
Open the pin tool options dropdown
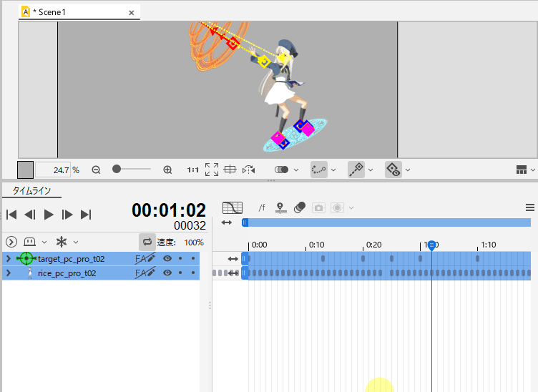click(x=371, y=170)
